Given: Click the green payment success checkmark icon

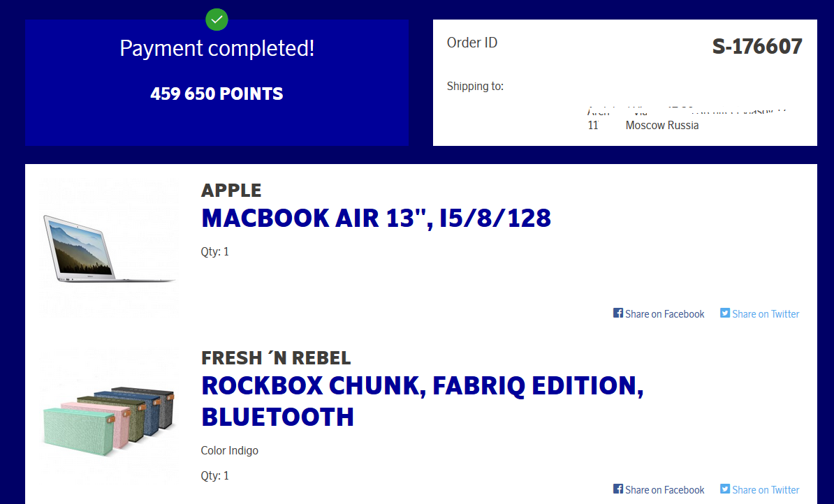Looking at the screenshot, I should (217, 19).
